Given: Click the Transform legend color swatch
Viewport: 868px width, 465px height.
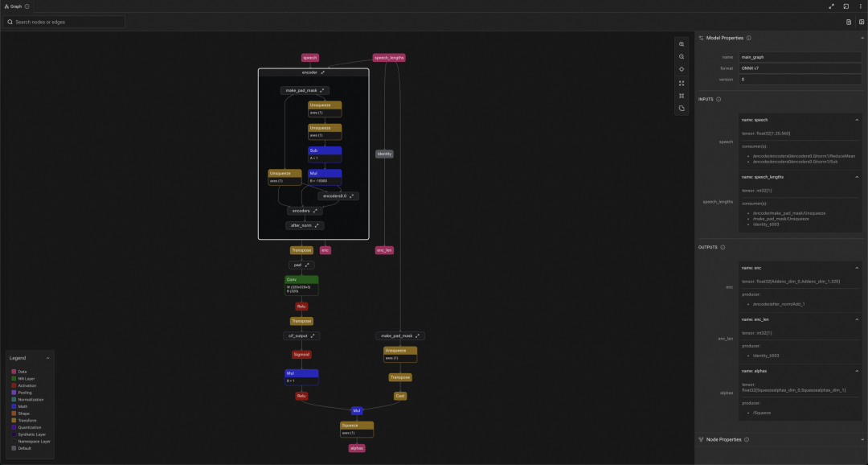Looking at the screenshot, I should 14,421.
